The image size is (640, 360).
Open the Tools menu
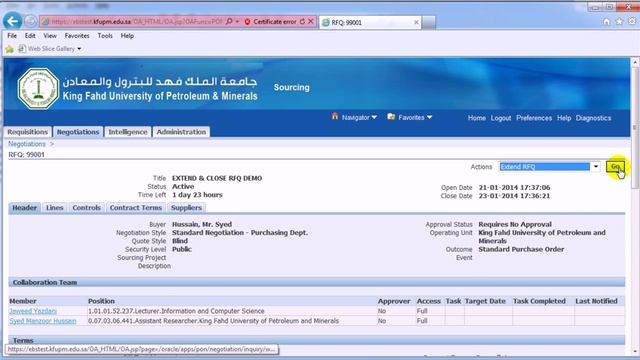point(105,36)
